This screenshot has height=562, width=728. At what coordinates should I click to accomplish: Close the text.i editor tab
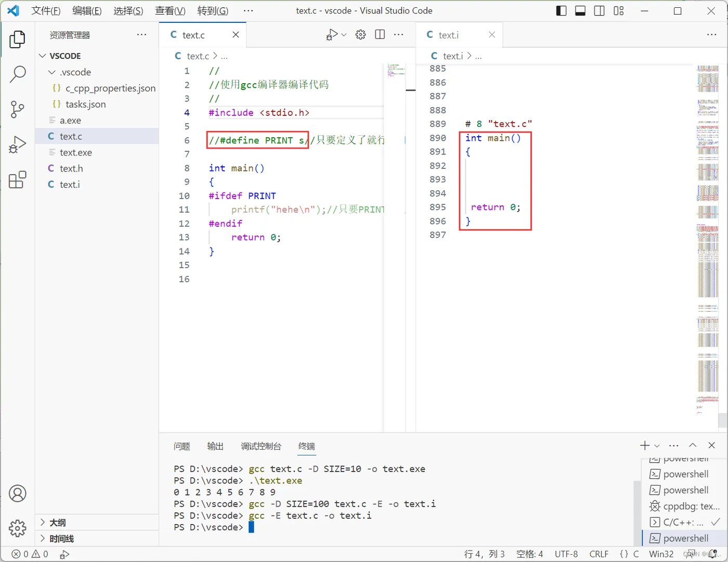(492, 35)
